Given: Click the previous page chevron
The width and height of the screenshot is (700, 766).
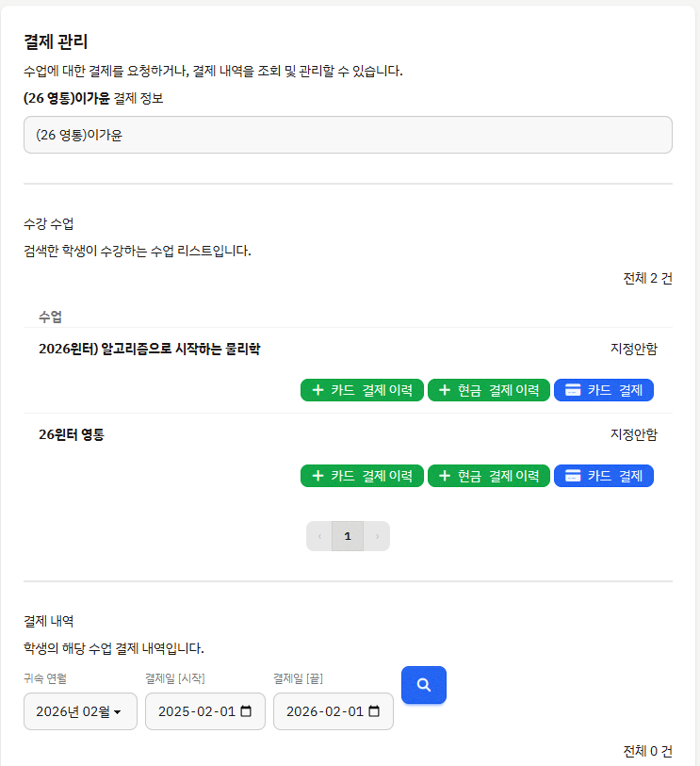Looking at the screenshot, I should point(318,535).
